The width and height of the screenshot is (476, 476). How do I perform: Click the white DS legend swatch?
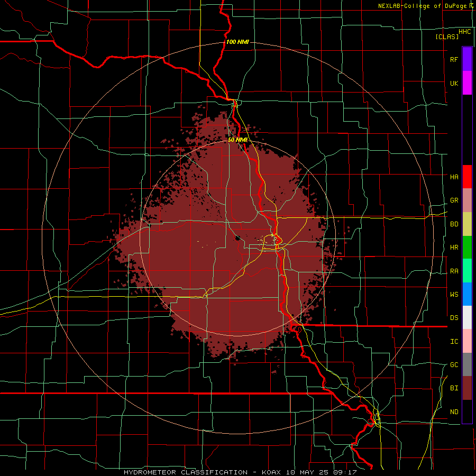[x=467, y=317]
